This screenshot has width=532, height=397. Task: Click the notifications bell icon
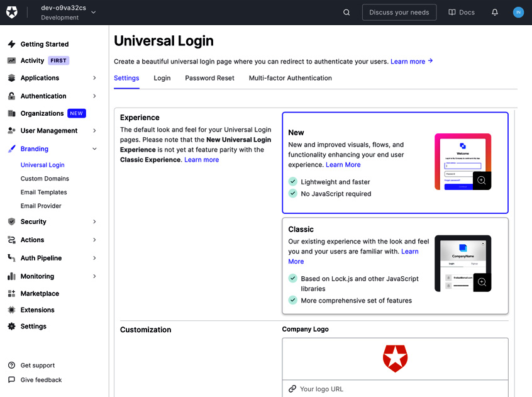(x=494, y=12)
